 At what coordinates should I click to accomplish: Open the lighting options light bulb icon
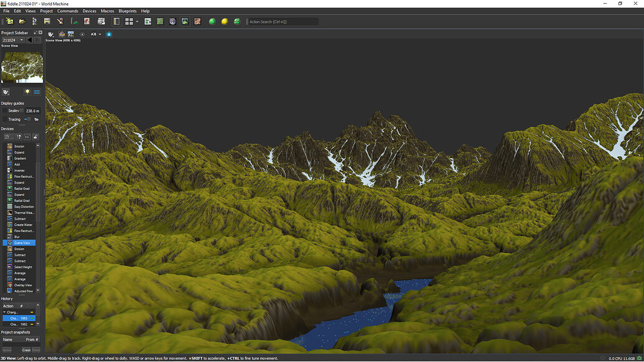[x=27, y=92]
